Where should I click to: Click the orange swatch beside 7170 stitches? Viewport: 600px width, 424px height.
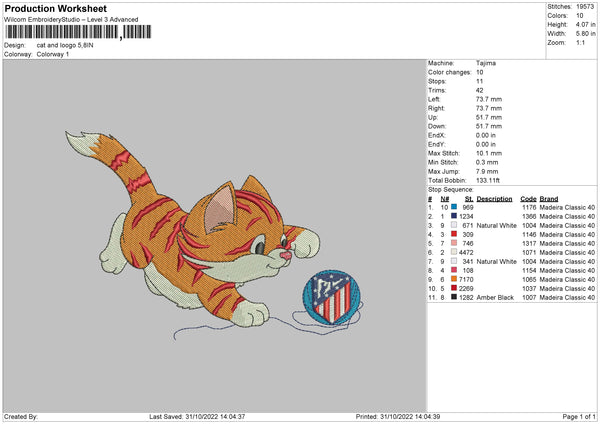point(454,279)
